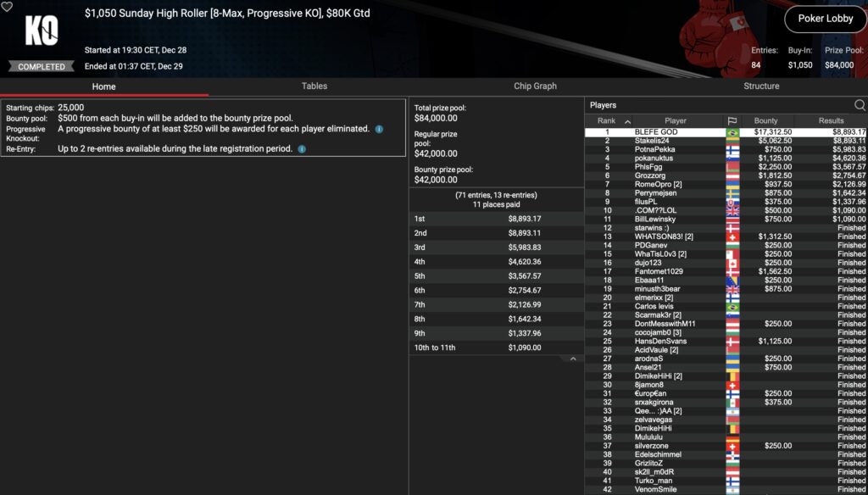Image resolution: width=868 pixels, height=495 pixels.
Task: Toggle Rank column sort order arrow
Action: [x=627, y=121]
